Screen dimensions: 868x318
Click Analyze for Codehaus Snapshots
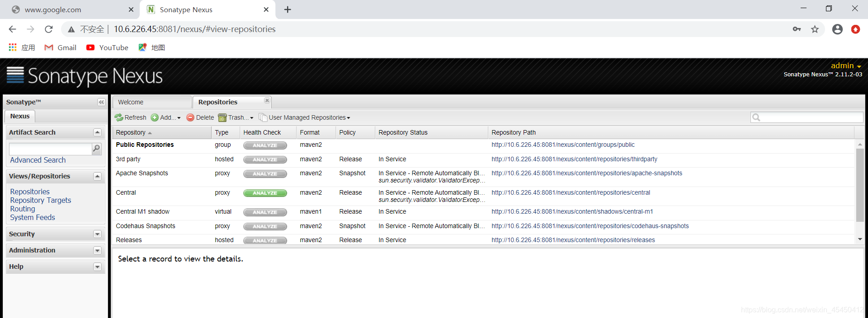pos(265,226)
